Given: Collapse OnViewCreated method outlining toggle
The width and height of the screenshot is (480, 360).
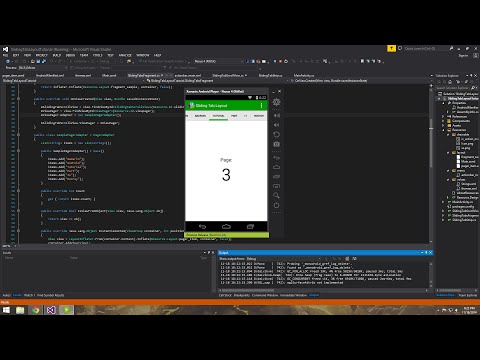Looking at the screenshot, I should click(18, 99).
